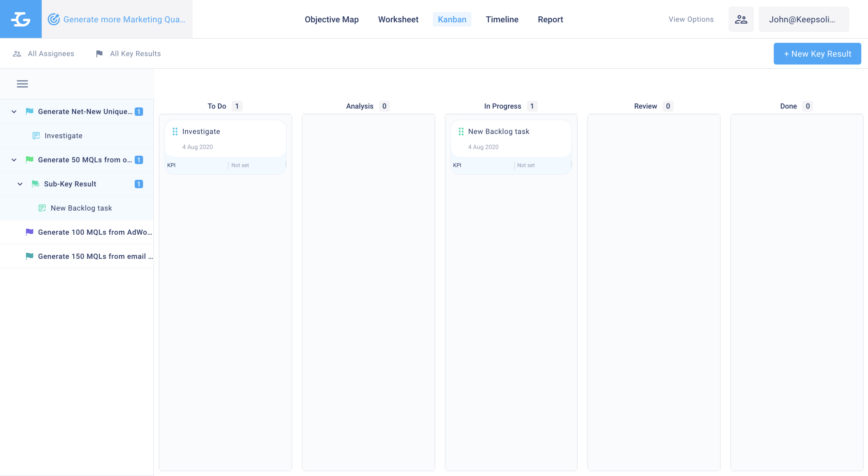
Task: Click count badge on Sub-Key Result
Action: coord(139,184)
